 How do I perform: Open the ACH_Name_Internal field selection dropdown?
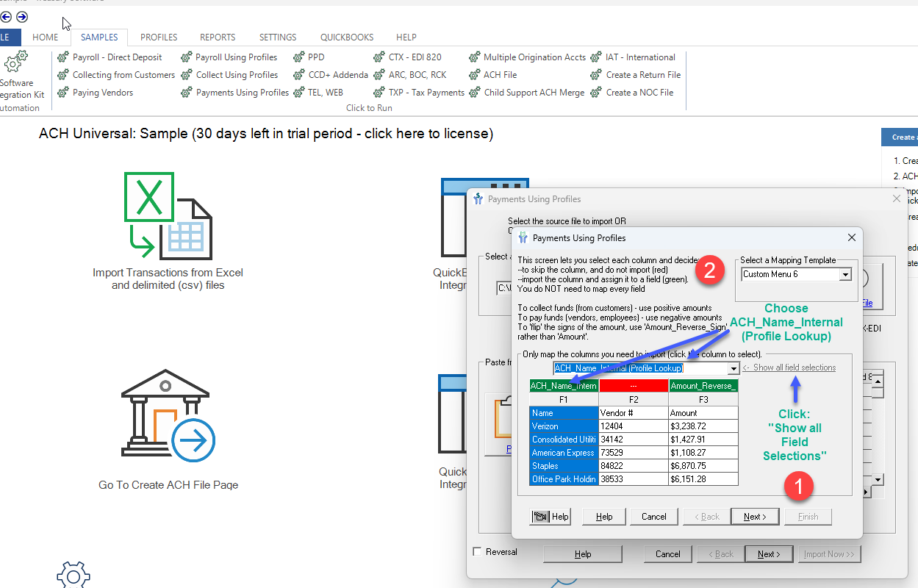734,368
